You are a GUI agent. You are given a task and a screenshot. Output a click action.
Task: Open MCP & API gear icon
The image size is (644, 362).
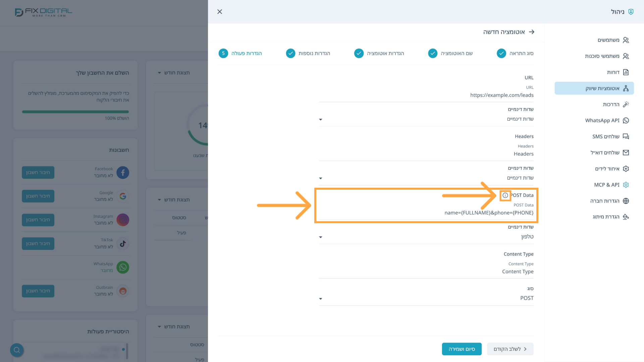click(x=626, y=185)
